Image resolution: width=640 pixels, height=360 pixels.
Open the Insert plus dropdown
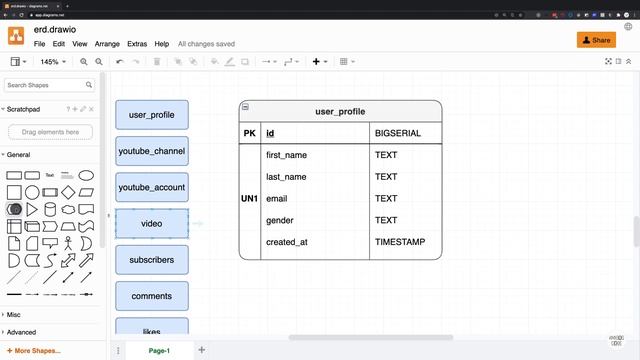pos(320,62)
